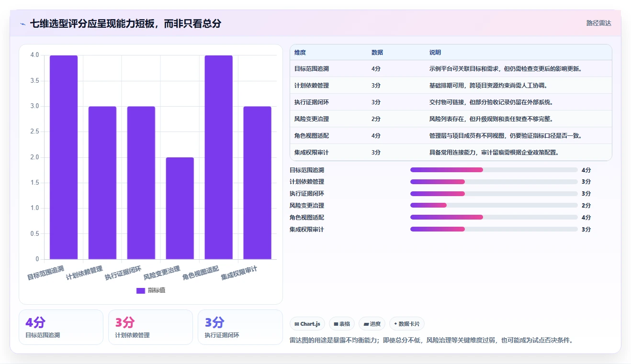Click the footnote text starting 雷达图的用途

pos(431,341)
